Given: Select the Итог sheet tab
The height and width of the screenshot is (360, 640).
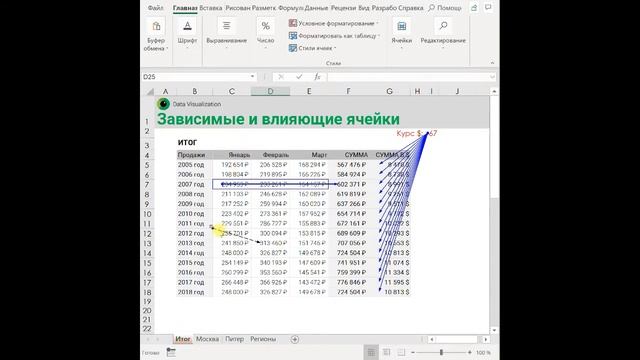Looking at the screenshot, I should 183,339.
